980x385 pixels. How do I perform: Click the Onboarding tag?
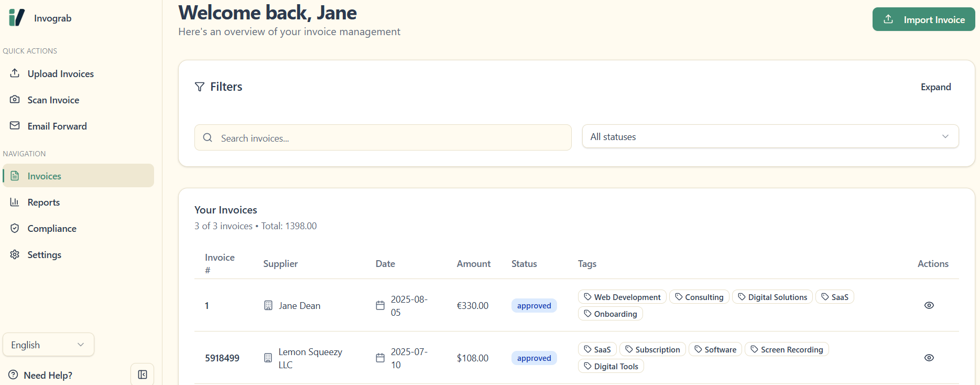[611, 314]
